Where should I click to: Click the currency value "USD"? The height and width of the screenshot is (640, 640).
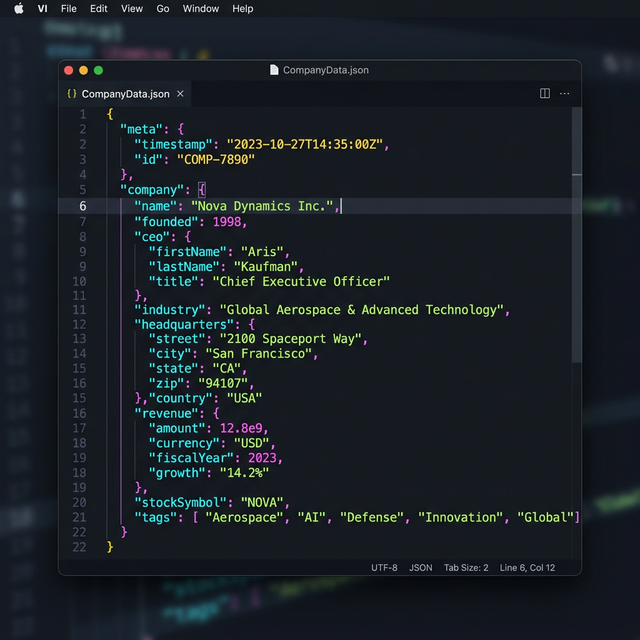click(251, 443)
